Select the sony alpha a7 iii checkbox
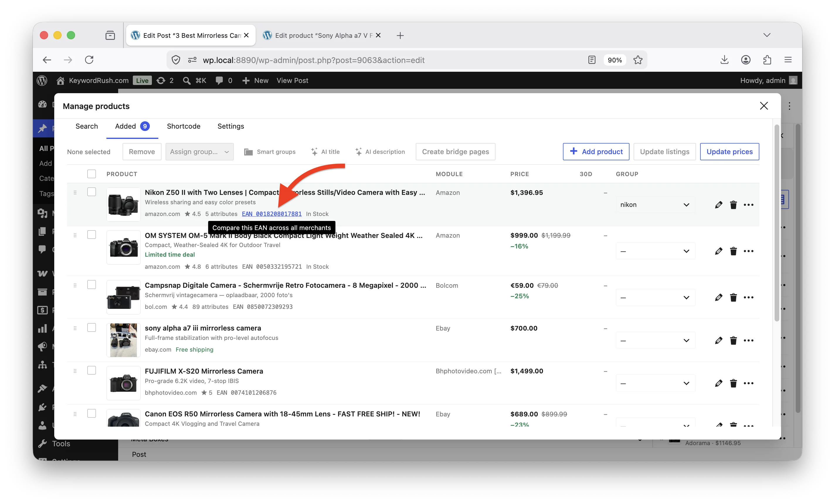The width and height of the screenshot is (835, 504). (91, 328)
